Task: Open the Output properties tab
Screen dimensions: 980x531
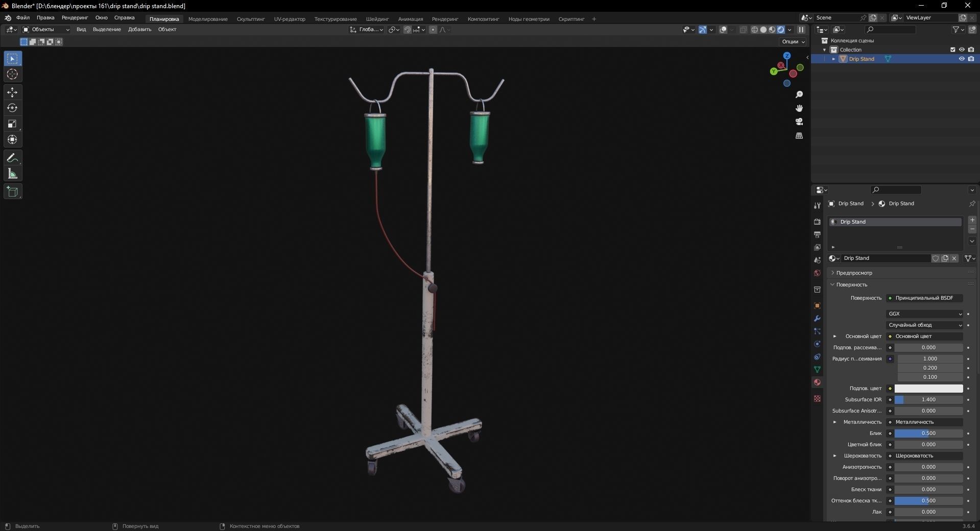Action: tap(817, 234)
